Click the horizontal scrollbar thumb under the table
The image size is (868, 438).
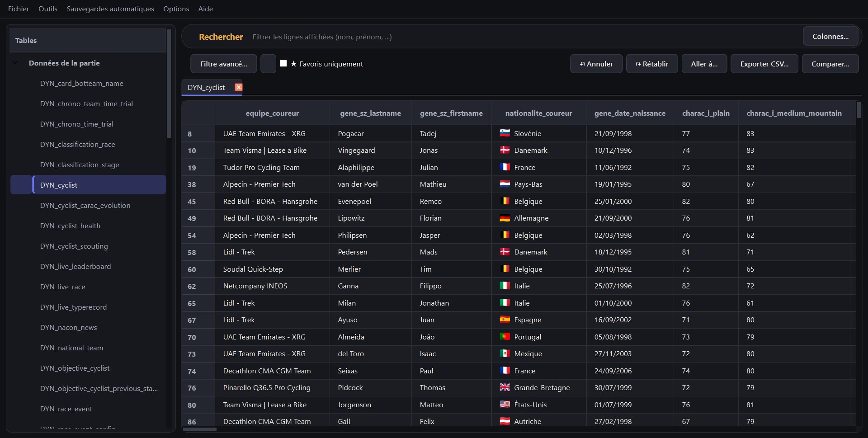pos(200,429)
